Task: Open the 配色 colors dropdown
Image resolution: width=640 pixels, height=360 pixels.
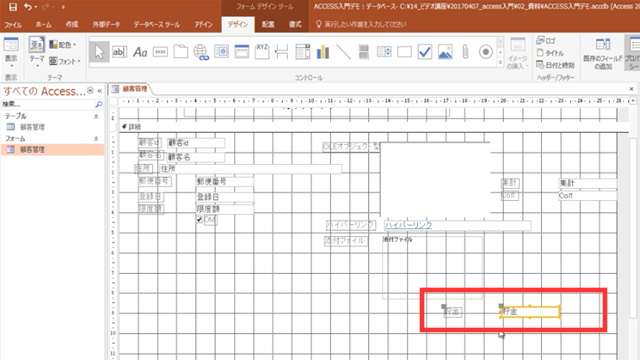Action: coord(62,44)
